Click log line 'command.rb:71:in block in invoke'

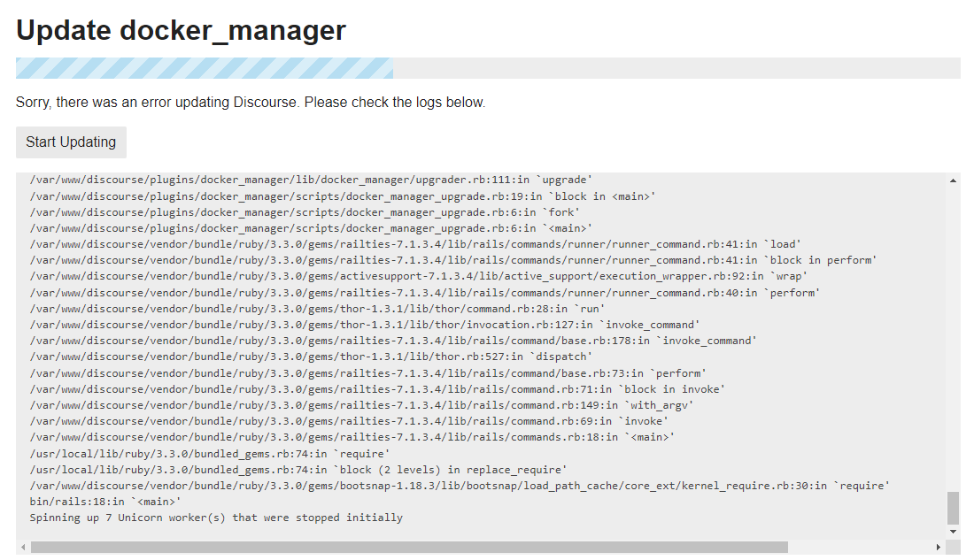click(378, 389)
